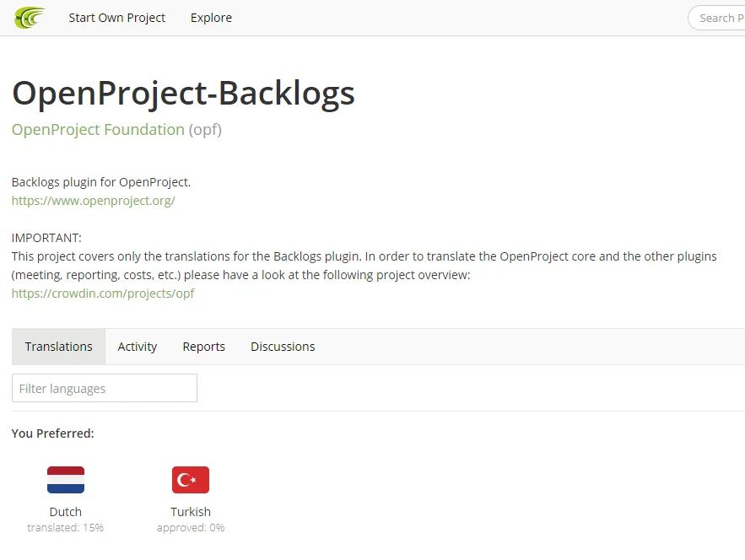The width and height of the screenshot is (745, 560).
Task: Select the Translations tab
Action: pos(58,347)
